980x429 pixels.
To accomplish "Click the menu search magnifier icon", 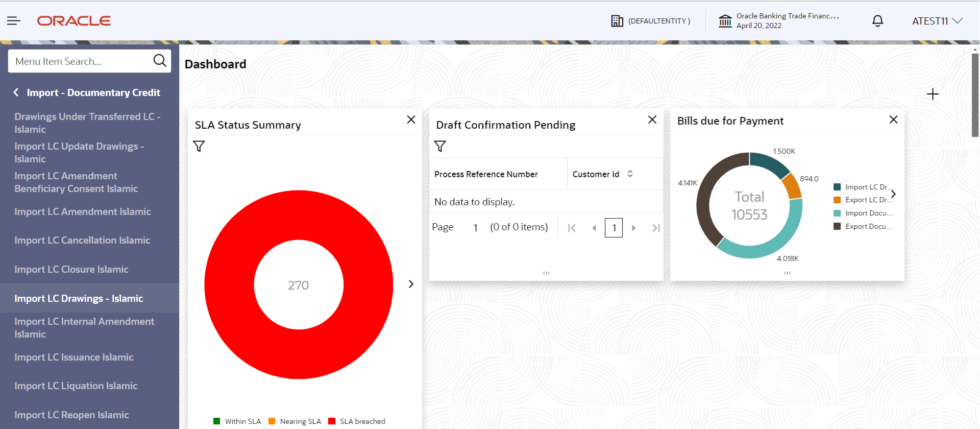I will click(x=160, y=61).
